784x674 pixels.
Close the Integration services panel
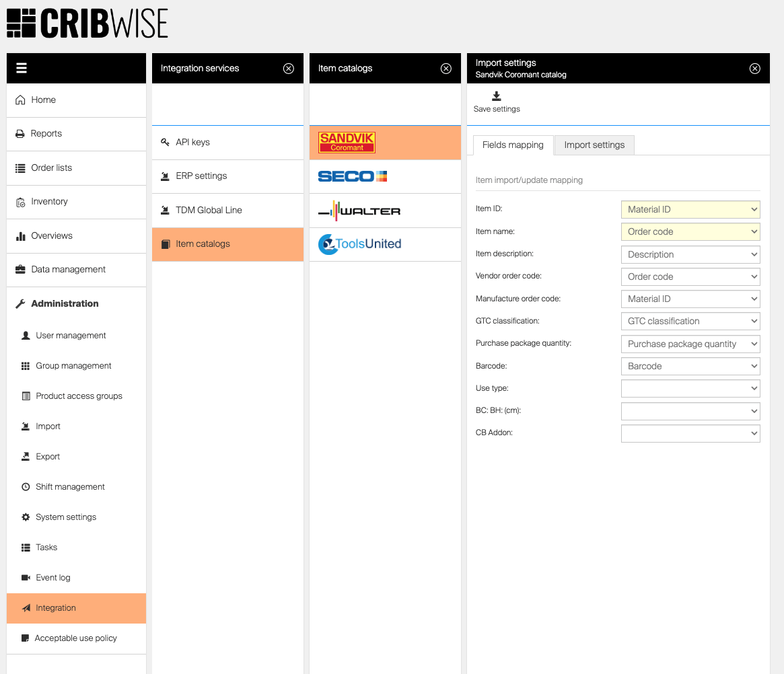click(x=289, y=69)
